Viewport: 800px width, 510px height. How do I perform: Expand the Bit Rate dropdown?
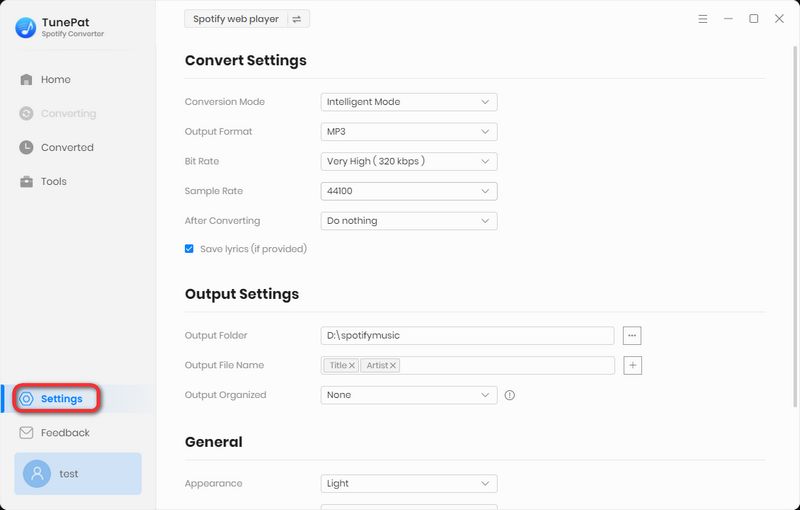pos(409,161)
